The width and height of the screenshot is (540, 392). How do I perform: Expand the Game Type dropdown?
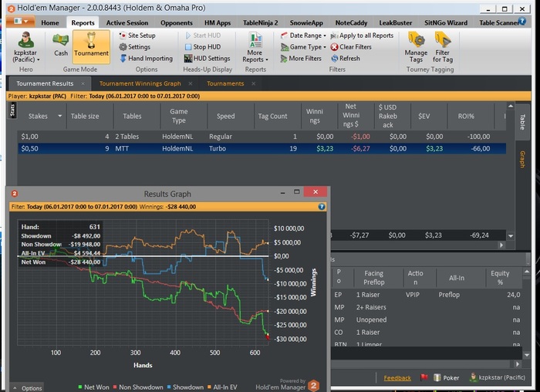coord(304,47)
